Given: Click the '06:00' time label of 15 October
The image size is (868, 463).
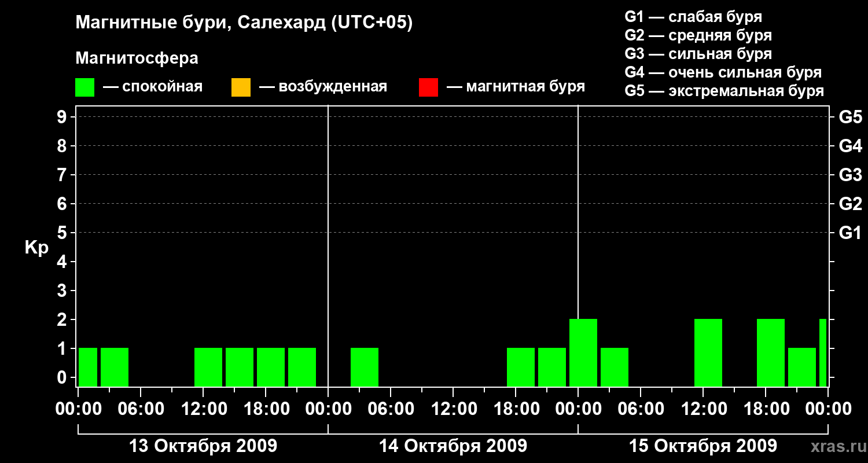Looking at the screenshot, I should pyautogui.click(x=641, y=409).
